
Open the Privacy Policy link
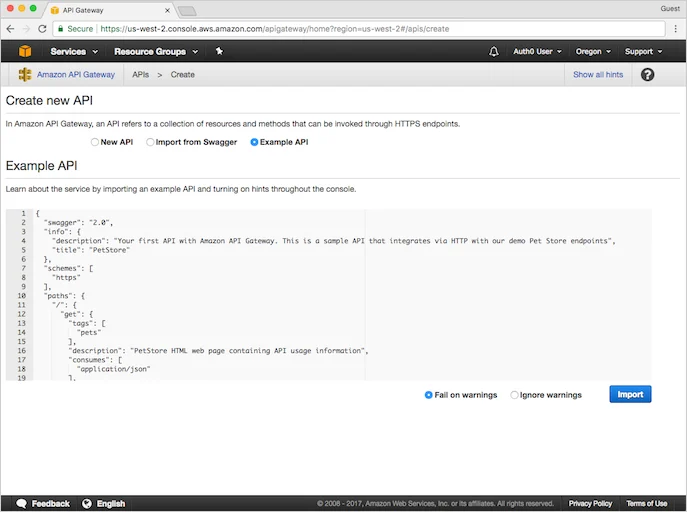pyautogui.click(x=590, y=503)
